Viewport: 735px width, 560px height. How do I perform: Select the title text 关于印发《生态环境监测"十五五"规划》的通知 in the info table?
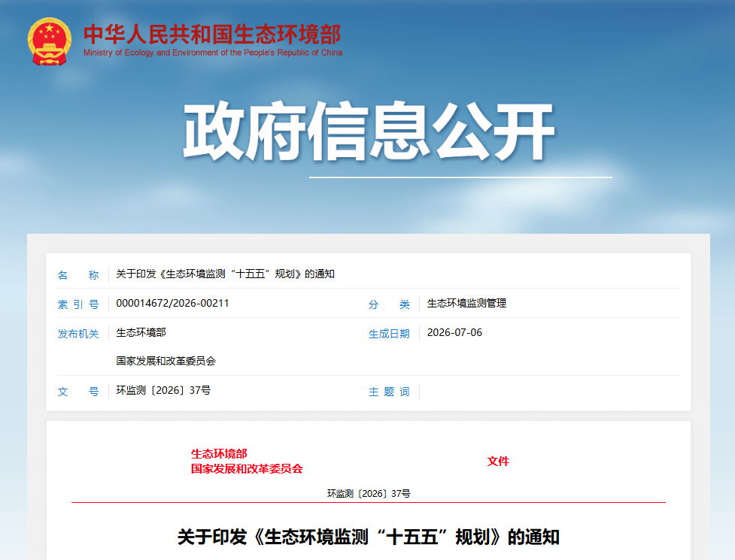coord(226,274)
